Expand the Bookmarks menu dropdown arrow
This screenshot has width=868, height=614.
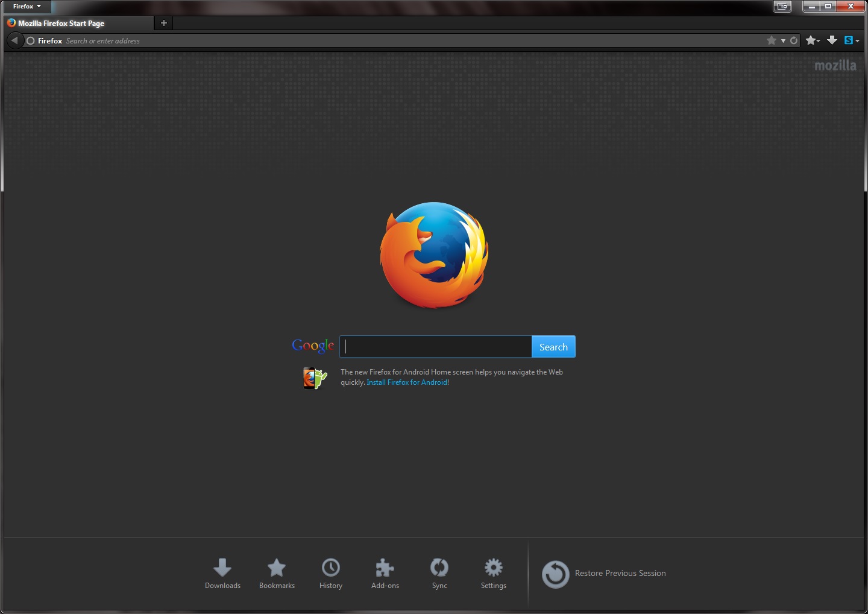click(818, 41)
